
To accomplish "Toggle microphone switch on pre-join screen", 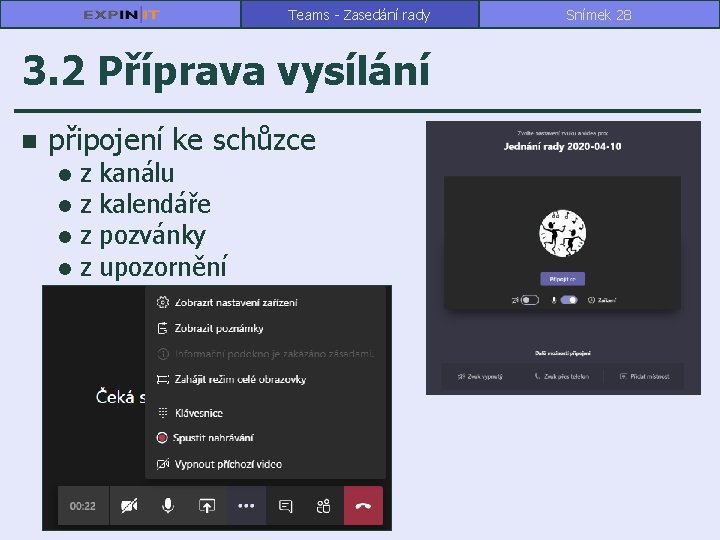I will coord(569,300).
